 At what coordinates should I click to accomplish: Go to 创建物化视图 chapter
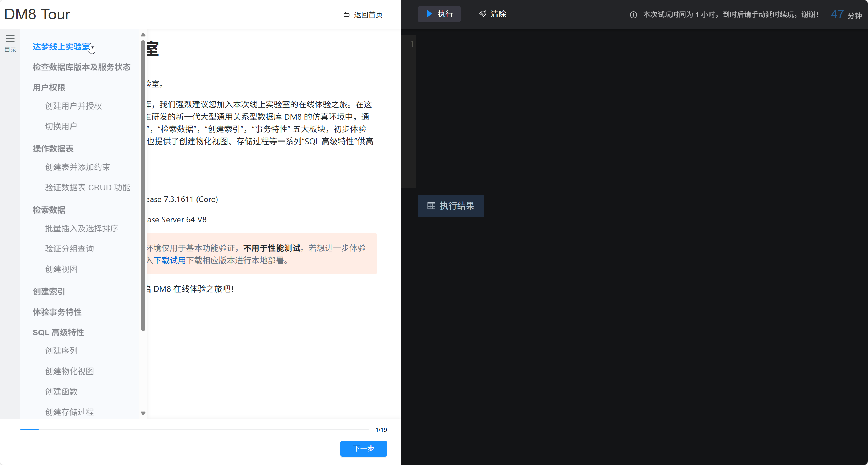click(x=69, y=371)
